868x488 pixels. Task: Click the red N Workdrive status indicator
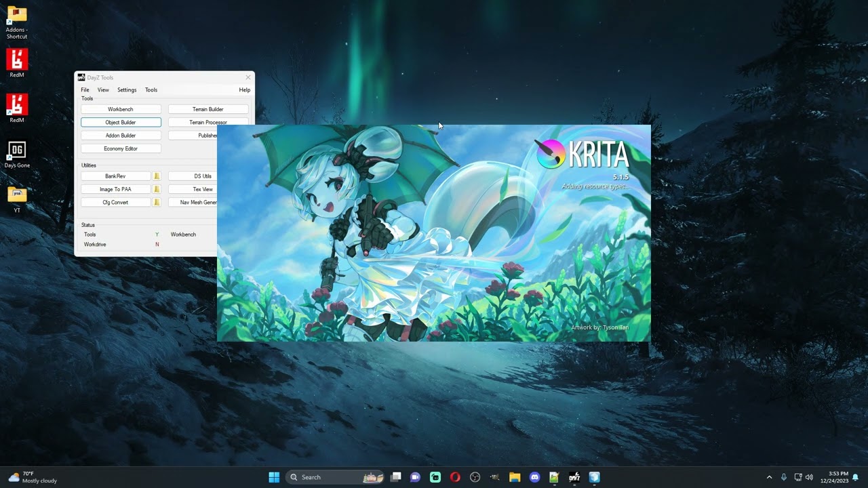click(157, 244)
